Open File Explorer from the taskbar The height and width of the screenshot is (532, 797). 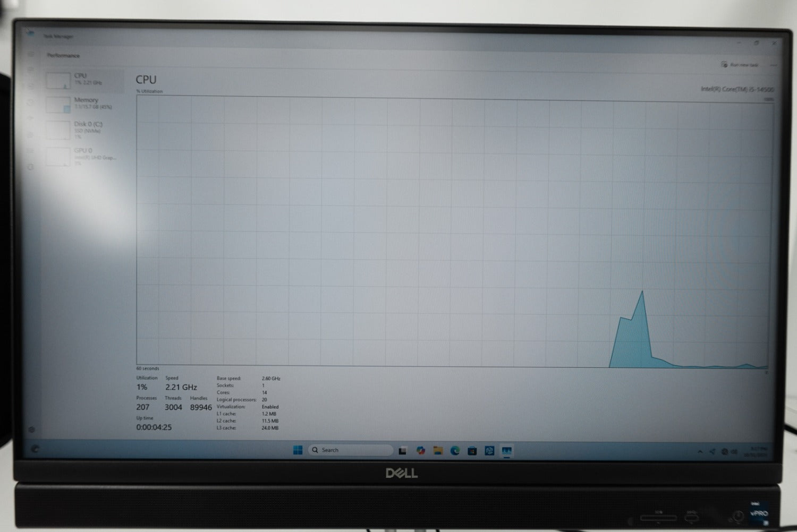tap(438, 451)
